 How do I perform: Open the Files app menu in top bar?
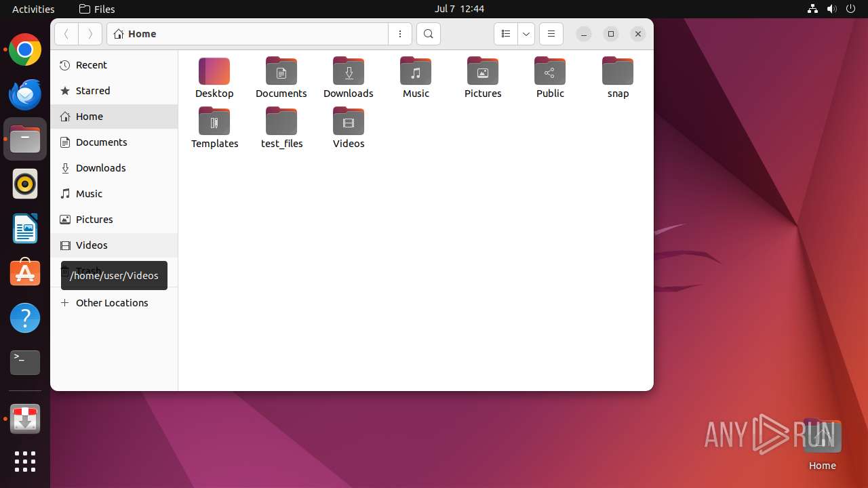coord(97,9)
